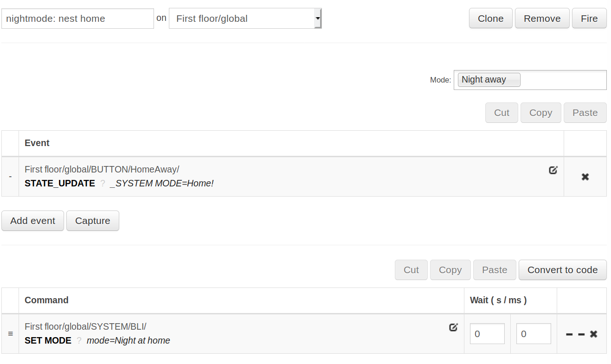Delete the HomeAway event row

585,177
